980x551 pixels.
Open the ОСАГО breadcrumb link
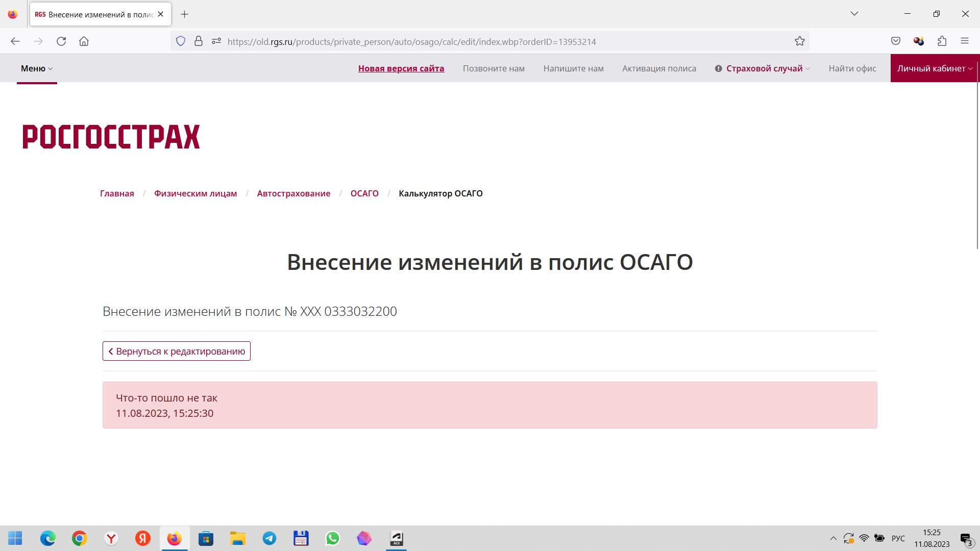pos(364,193)
